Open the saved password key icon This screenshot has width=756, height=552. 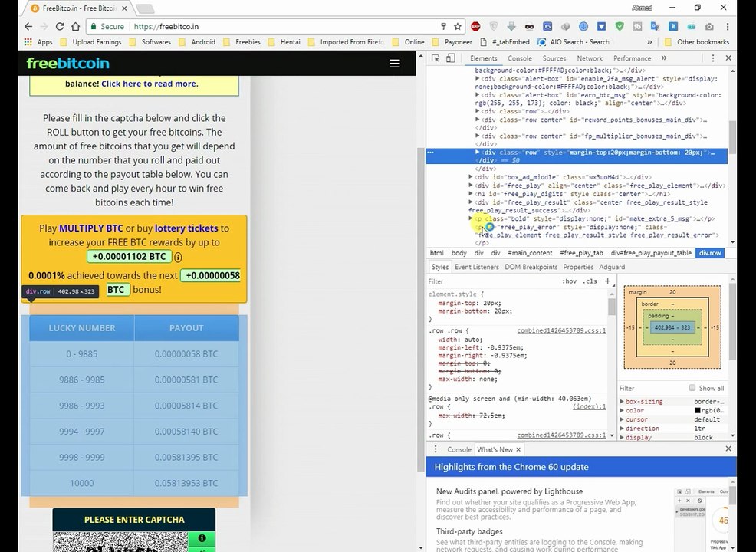(443, 27)
